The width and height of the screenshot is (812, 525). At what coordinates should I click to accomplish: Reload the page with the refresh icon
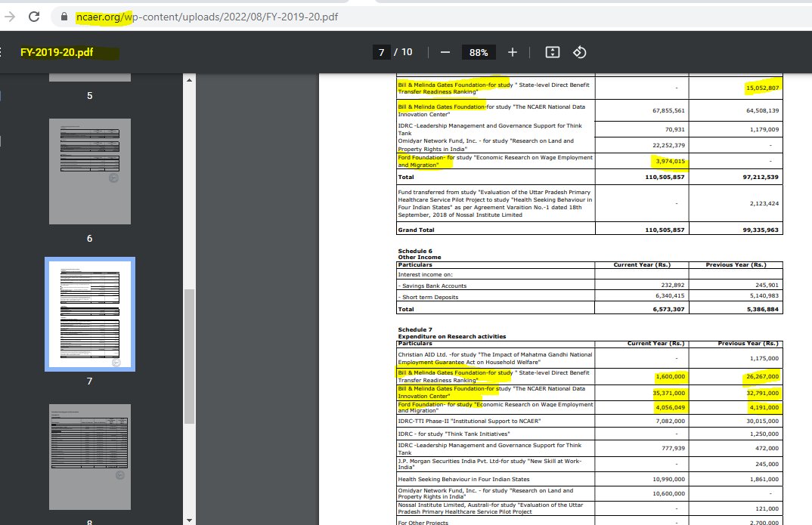34,17
